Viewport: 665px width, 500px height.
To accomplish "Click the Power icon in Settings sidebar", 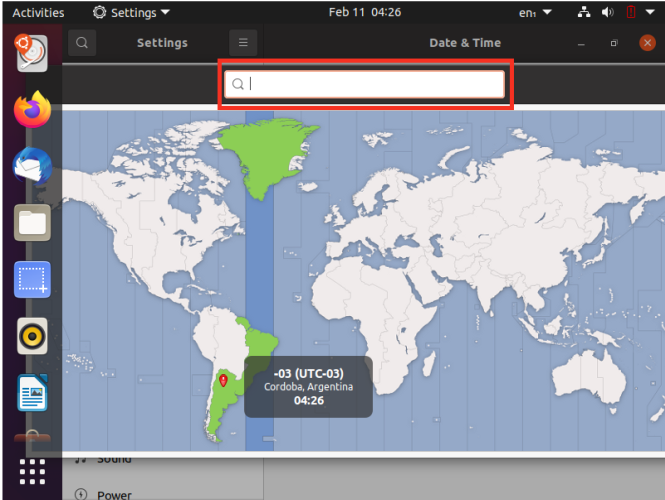I will (81, 494).
